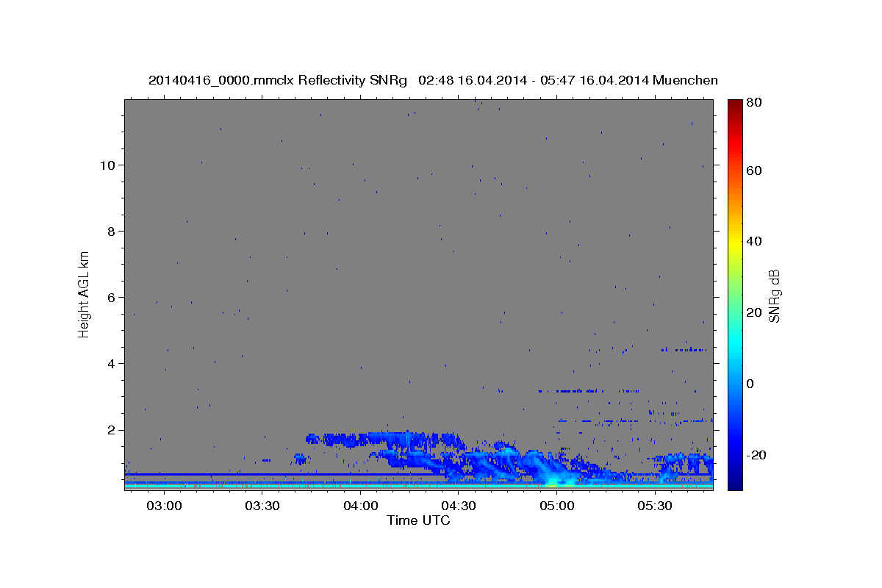The width and height of the screenshot is (882, 588).
Task: Click the 03:30 time tick label
Action: click(x=262, y=506)
